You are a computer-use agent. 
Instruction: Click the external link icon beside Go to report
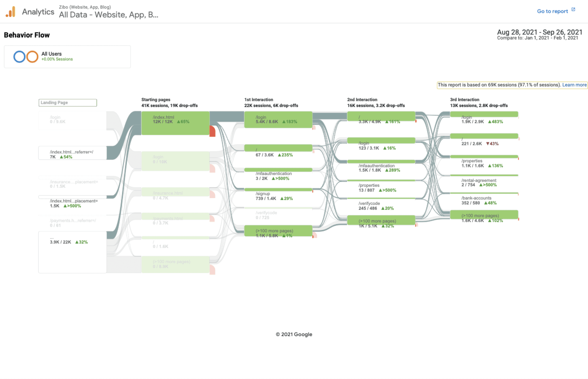pyautogui.click(x=573, y=9)
